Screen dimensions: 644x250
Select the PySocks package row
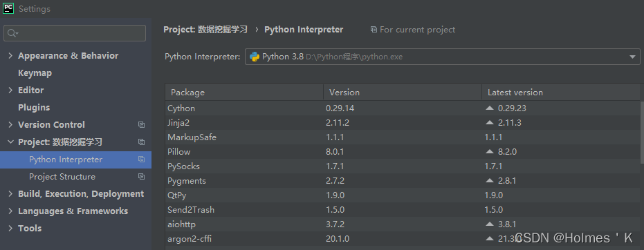click(x=403, y=166)
